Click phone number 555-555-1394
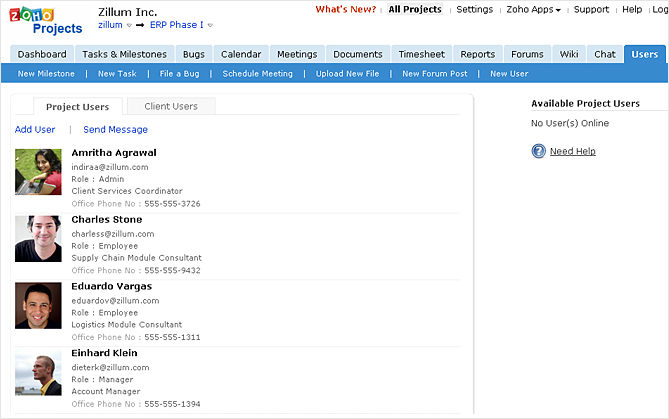This screenshot has height=419, width=669. coord(172,404)
